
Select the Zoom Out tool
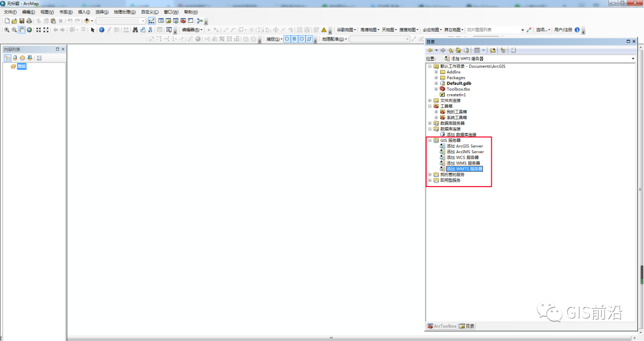pyautogui.click(x=14, y=30)
